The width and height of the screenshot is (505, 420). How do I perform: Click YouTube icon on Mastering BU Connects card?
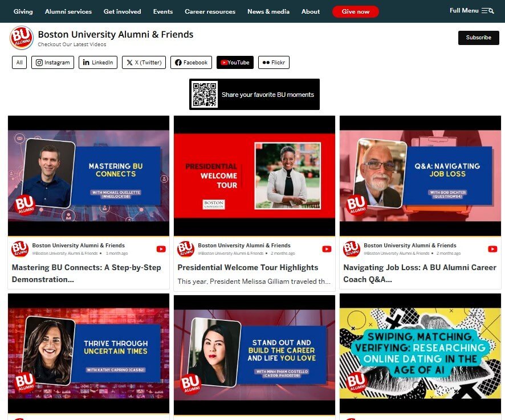point(161,249)
